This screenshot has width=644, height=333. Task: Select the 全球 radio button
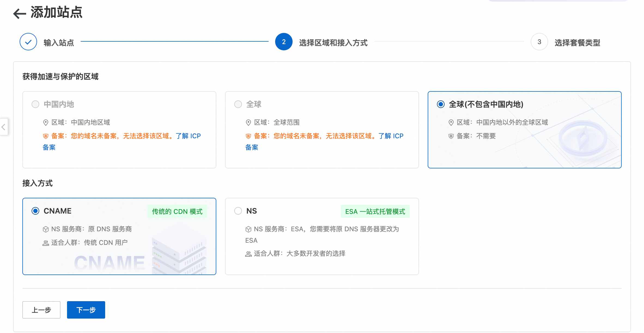(x=238, y=104)
